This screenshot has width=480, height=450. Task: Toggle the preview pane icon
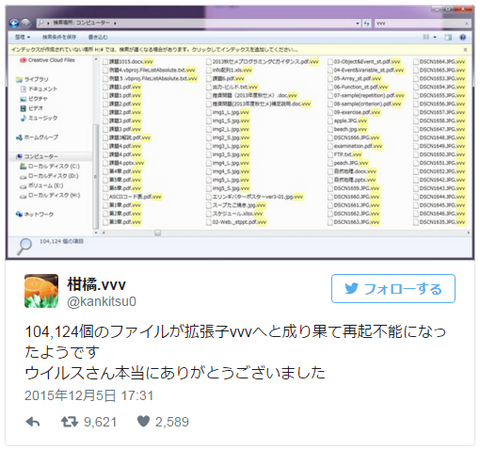tap(448, 37)
